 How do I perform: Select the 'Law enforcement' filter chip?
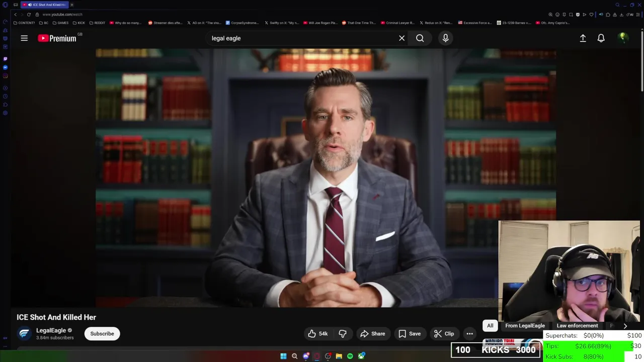[x=577, y=325]
